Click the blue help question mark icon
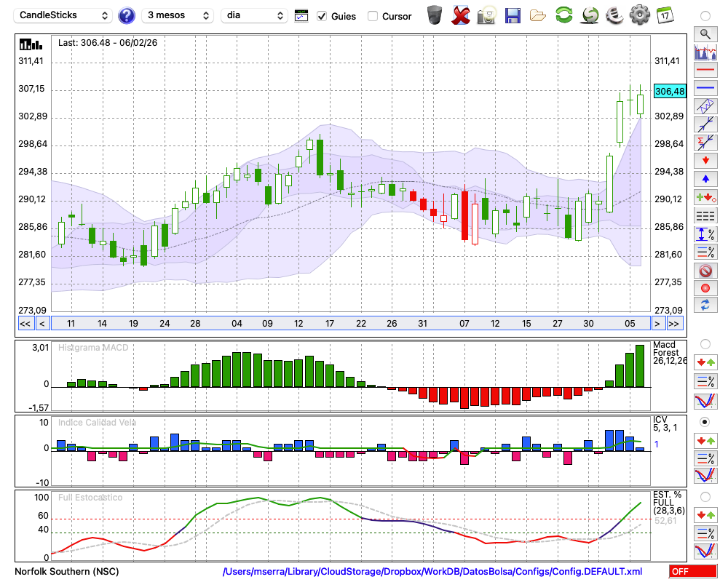 click(127, 15)
